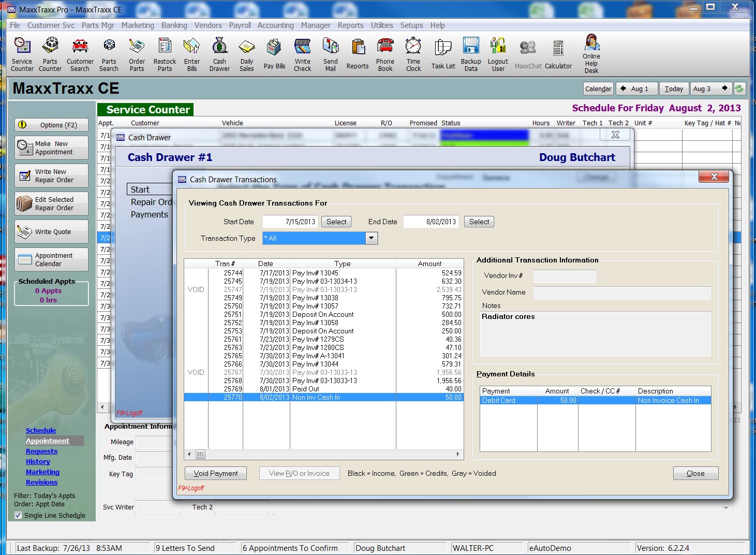Screen dimensions: 756x555
Task: Open the Parts Counter tool
Action: click(x=50, y=54)
